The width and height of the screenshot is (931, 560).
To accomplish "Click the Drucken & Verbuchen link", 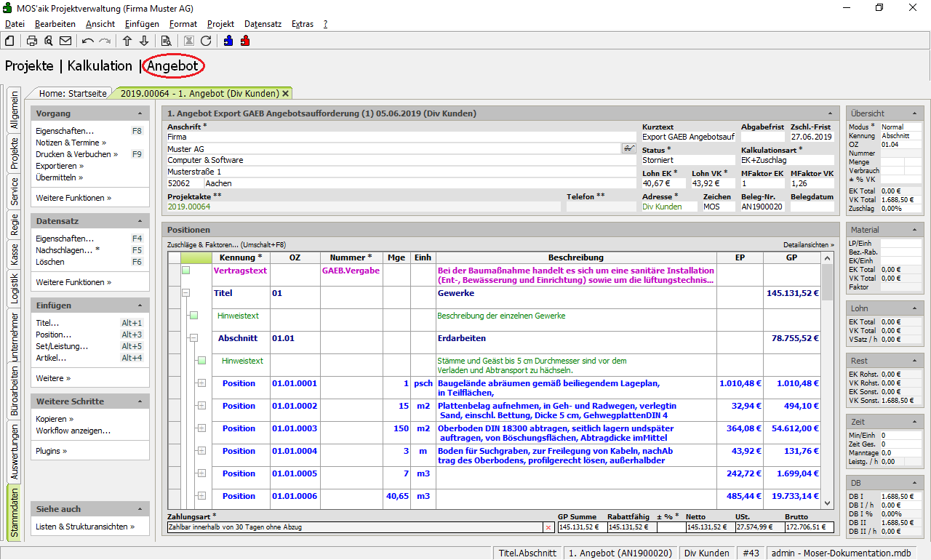I will pyautogui.click(x=75, y=154).
